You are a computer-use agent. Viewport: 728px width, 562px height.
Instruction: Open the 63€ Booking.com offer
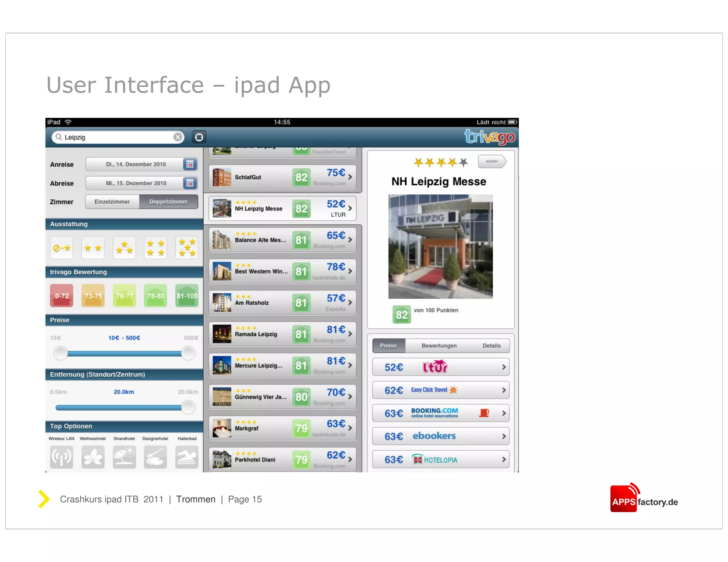pyautogui.click(x=441, y=413)
